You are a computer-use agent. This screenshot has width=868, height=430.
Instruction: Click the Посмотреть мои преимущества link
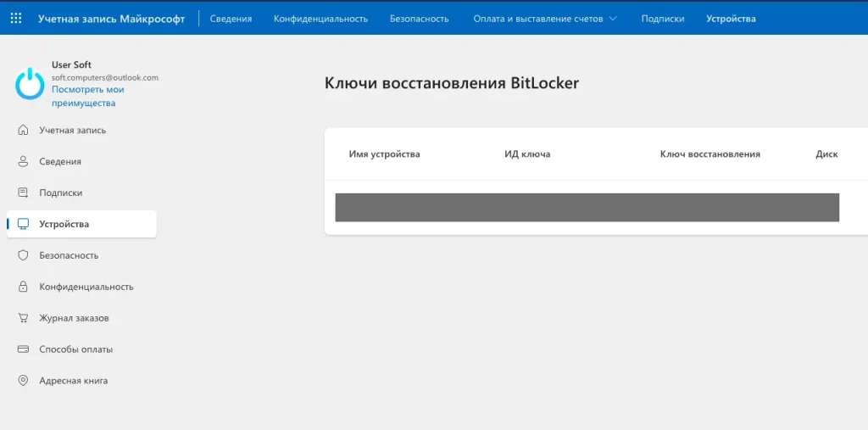tap(87, 96)
